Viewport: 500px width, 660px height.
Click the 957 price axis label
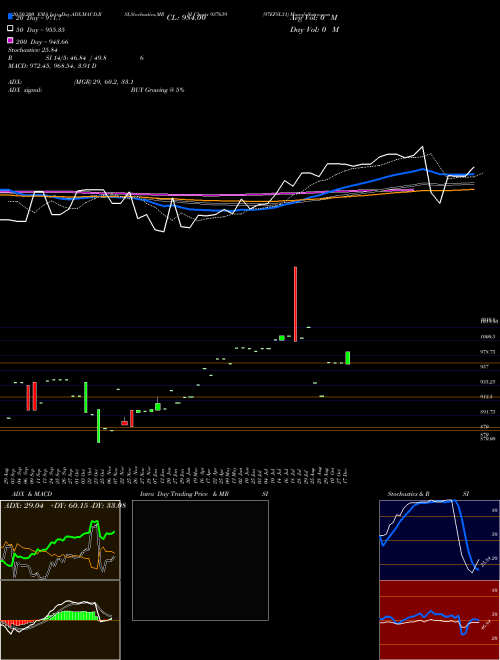484,367
